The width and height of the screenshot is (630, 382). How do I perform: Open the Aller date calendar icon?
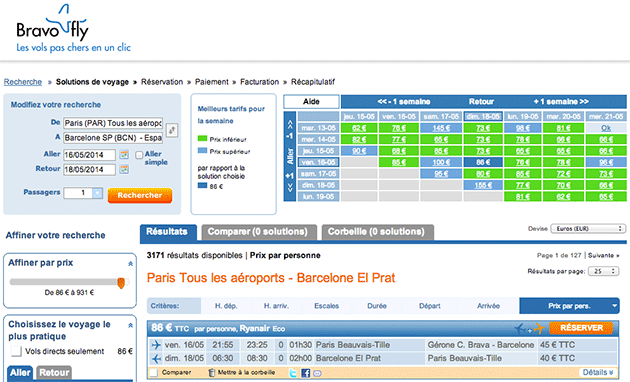[124, 155]
